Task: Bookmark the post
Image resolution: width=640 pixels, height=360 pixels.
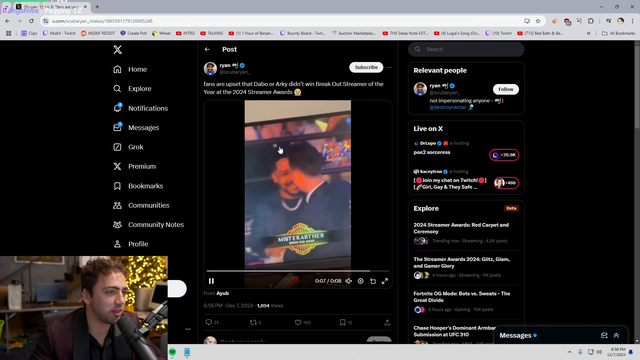Action: [342, 322]
